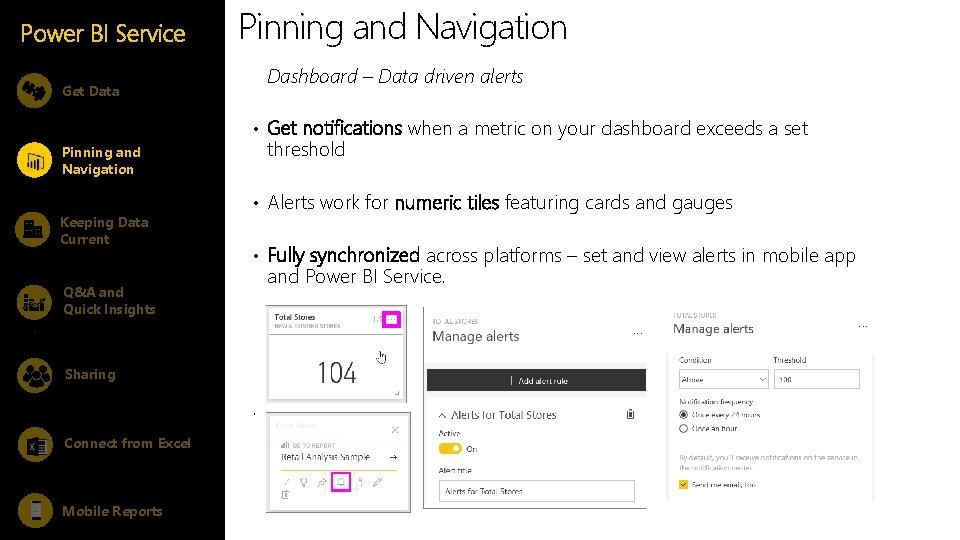The width and height of the screenshot is (960, 540).
Task: Select Q&A and Quick Insights in sidebar
Action: 109,301
